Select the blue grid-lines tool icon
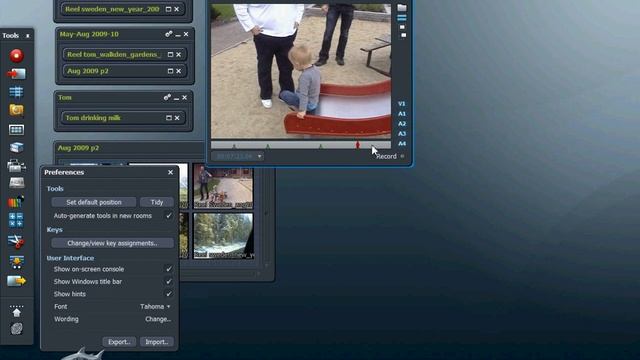This screenshot has width=640, height=360. 16,92
